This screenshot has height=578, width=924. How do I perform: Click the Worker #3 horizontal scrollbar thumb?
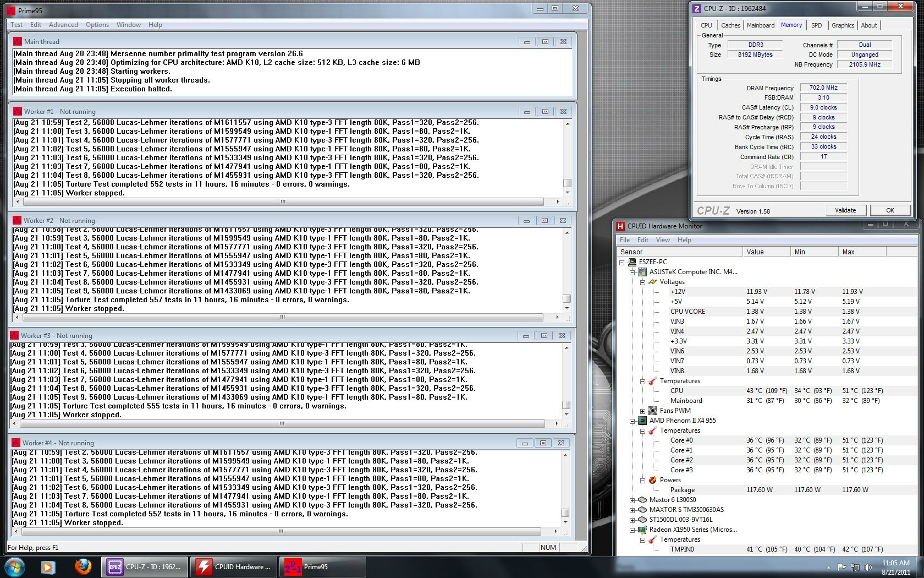(282, 424)
